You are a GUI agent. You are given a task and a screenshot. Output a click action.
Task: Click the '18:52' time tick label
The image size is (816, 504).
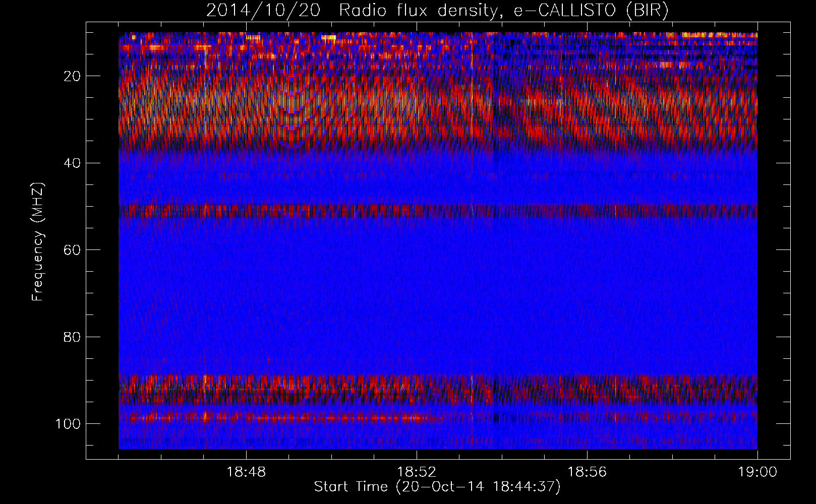coord(417,472)
